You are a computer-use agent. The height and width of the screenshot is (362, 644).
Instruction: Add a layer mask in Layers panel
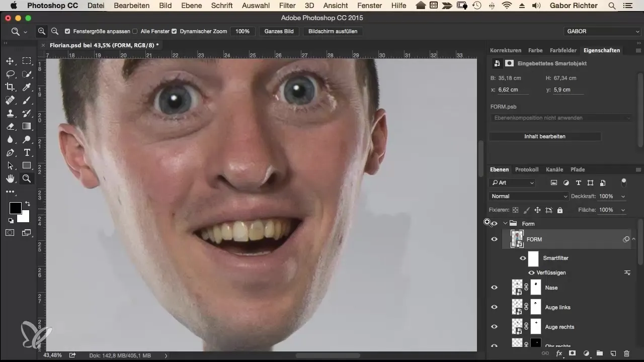tap(572, 354)
